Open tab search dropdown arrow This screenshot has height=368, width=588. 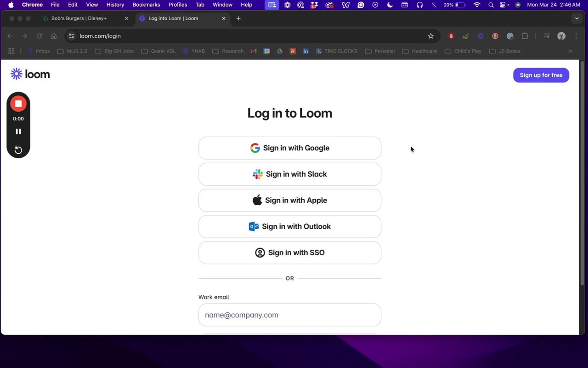(x=577, y=18)
